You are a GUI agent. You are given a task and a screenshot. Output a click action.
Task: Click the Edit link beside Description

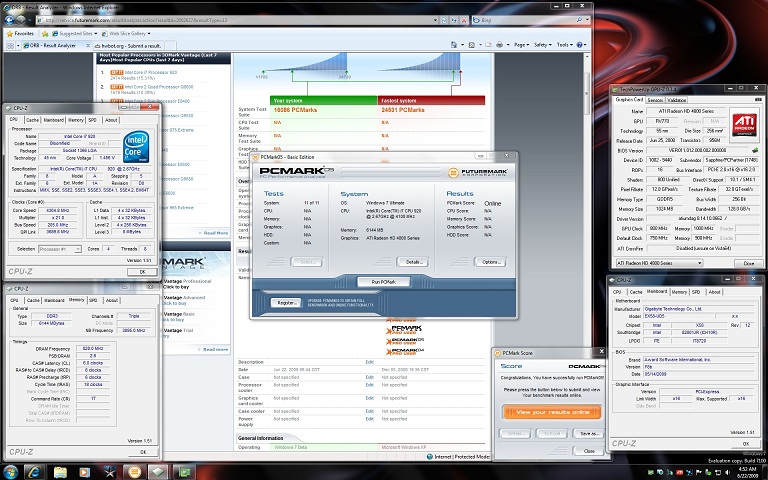point(369,362)
